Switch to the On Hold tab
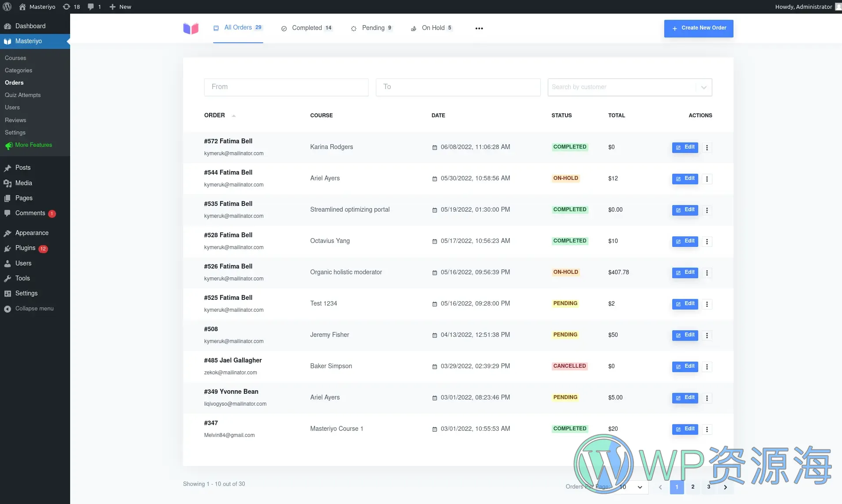The image size is (842, 504). coord(433,28)
